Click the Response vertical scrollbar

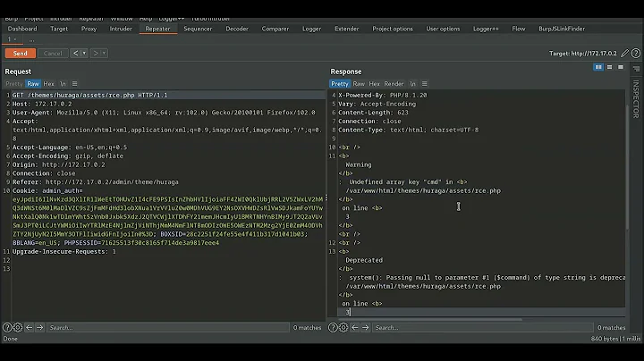tap(627, 167)
